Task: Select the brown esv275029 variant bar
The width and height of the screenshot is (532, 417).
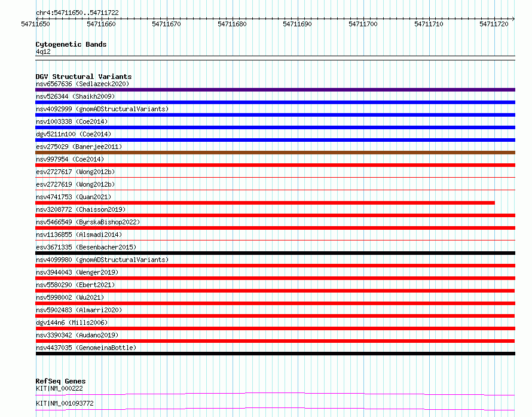Action: tap(275, 153)
